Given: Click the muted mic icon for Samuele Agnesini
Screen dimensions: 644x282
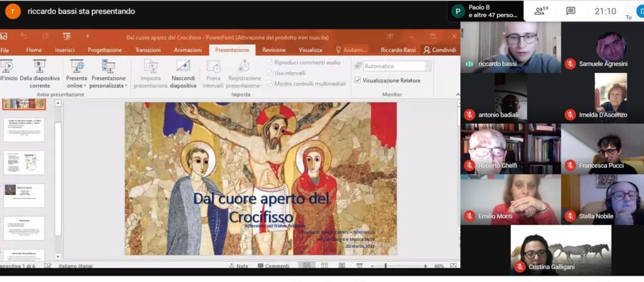Looking at the screenshot, I should coord(570,64).
